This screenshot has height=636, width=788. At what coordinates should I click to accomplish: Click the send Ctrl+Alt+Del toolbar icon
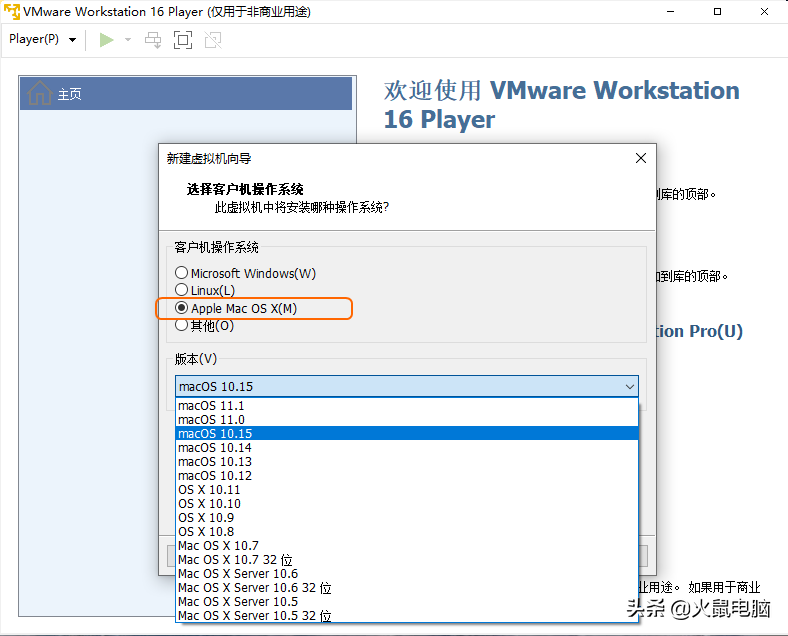pos(153,40)
